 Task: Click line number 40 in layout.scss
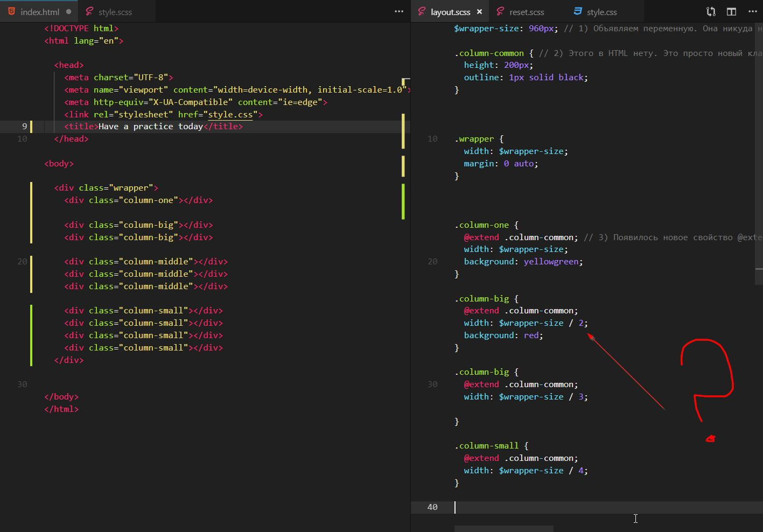(432, 507)
